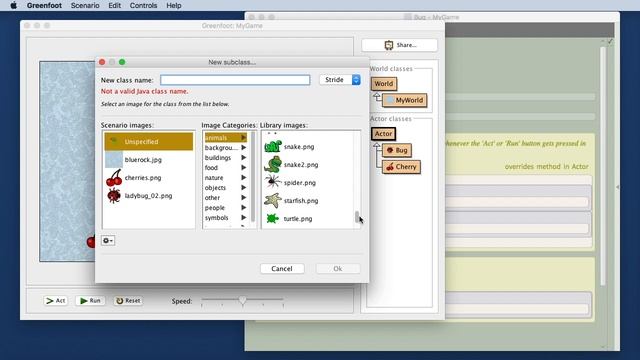Choose the symbols image category
The height and width of the screenshot is (360, 640).
(226, 218)
